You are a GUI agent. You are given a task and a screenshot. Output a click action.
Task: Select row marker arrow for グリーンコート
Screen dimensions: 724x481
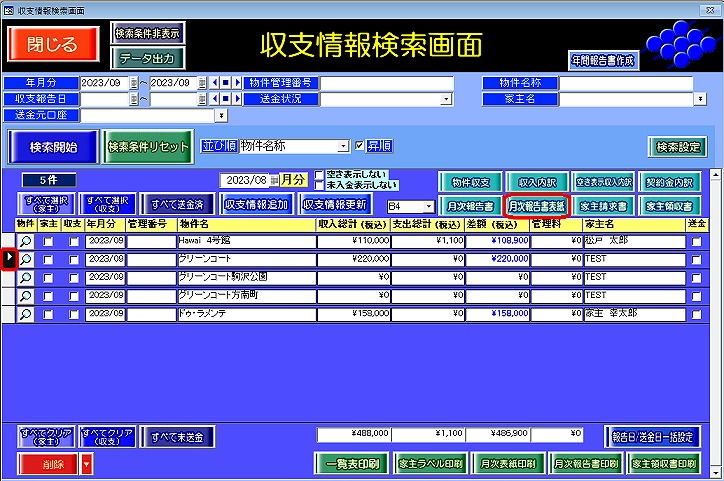coord(8,259)
